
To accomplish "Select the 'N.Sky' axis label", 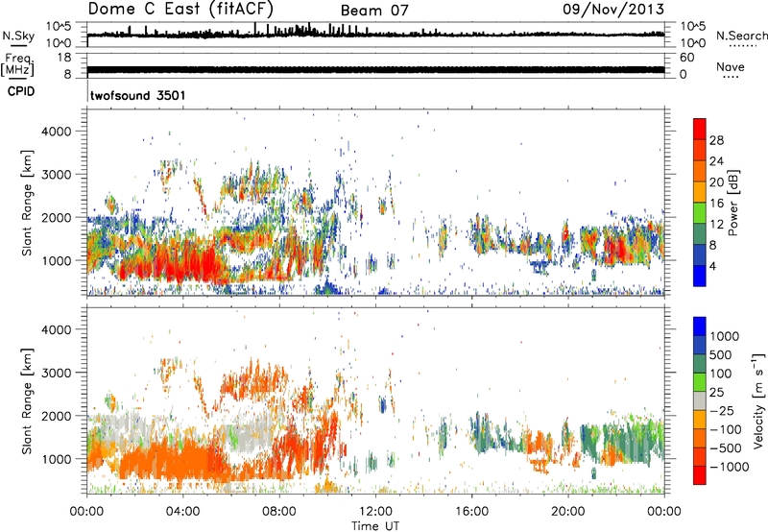I will click(x=18, y=36).
